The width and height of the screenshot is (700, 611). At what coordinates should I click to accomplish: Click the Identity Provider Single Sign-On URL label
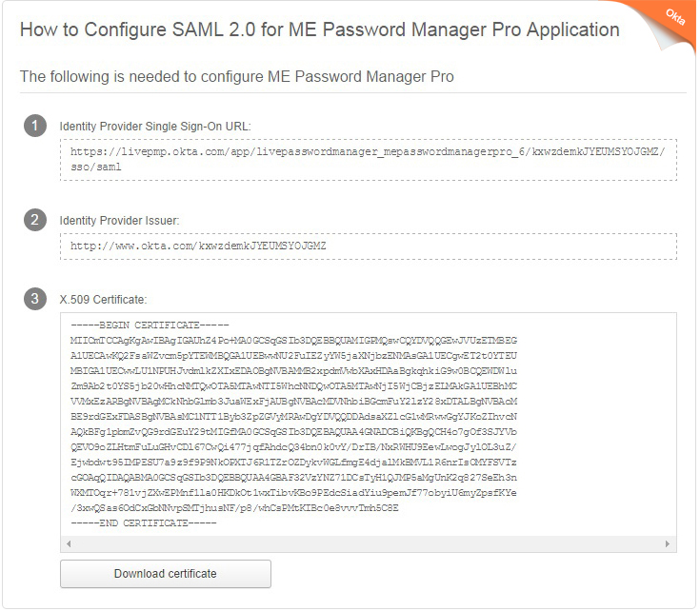pos(155,127)
